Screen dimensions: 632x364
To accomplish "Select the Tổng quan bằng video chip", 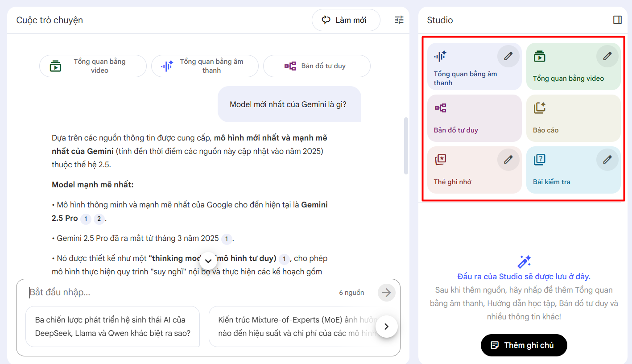I will pos(93,66).
